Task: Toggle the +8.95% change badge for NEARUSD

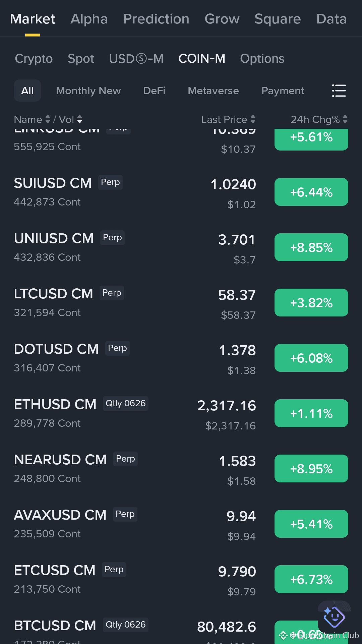Action: click(x=311, y=469)
